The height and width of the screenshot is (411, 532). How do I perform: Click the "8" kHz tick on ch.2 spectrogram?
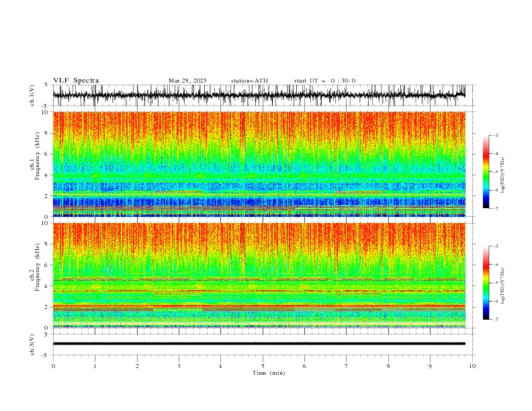pyautogui.click(x=48, y=244)
